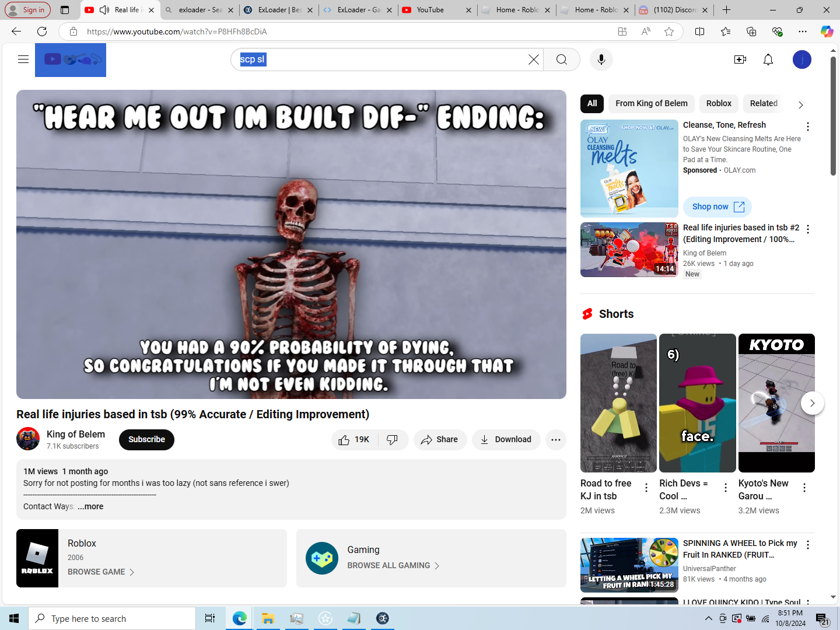840x630 pixels.
Task: Show the next Shorts with the arrow
Action: point(812,403)
